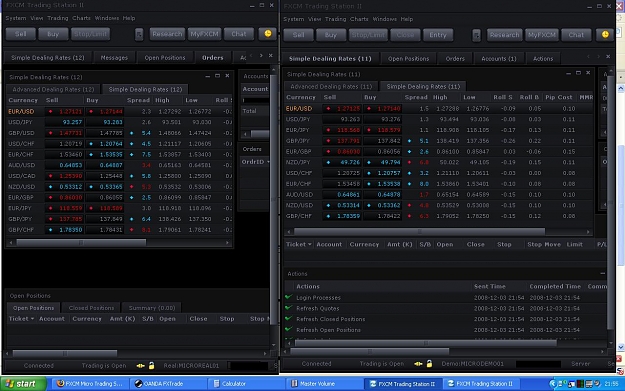The width and height of the screenshot is (625, 391).
Task: Click small toolbar options icon left of Research, right window
Action: 476,35
